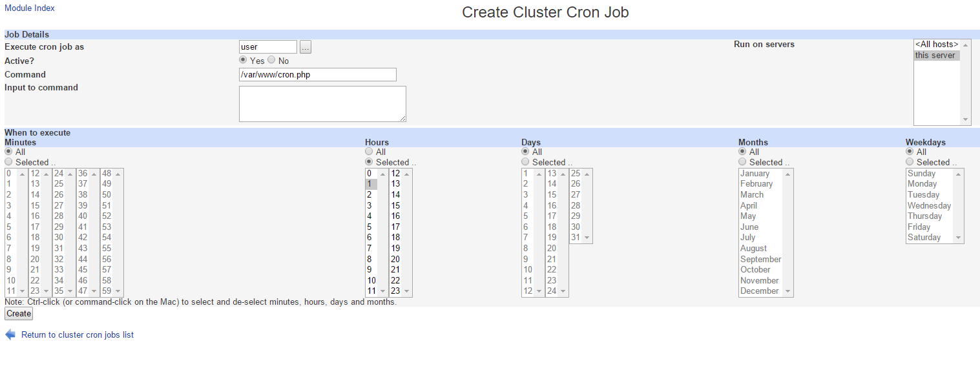The height and width of the screenshot is (390, 980).
Task: Enable 'Selected' radio under Weekdays
Action: pos(910,162)
